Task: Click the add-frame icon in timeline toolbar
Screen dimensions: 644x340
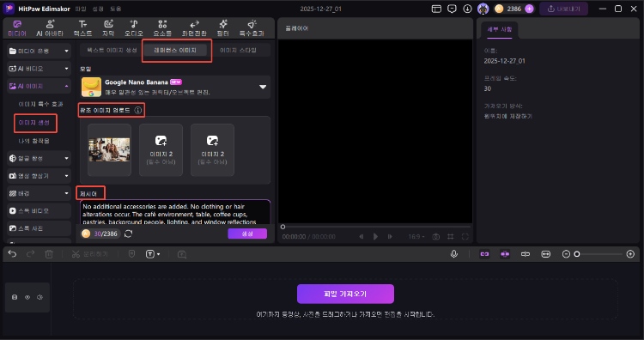Action: point(182,254)
